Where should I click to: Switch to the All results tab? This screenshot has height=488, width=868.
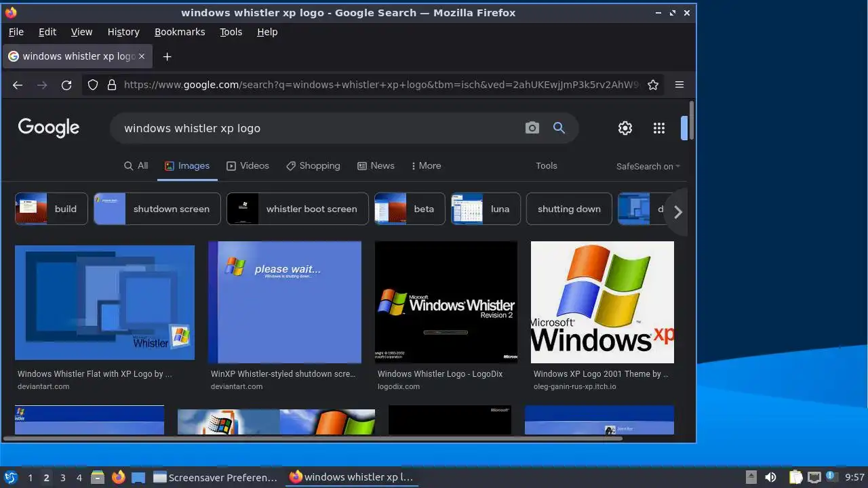pyautogui.click(x=136, y=165)
